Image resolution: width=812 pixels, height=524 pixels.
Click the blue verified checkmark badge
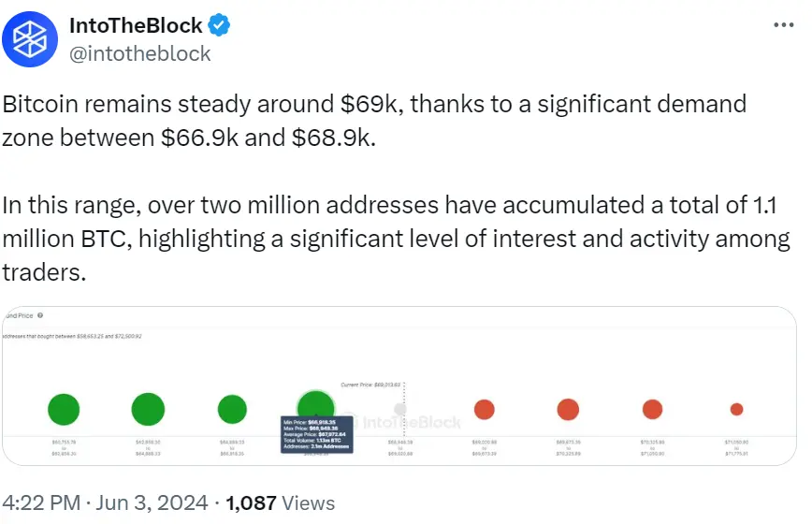click(219, 25)
